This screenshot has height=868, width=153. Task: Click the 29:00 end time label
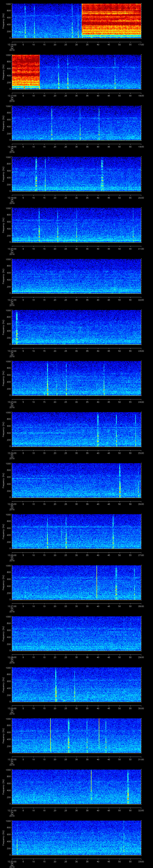141,657
